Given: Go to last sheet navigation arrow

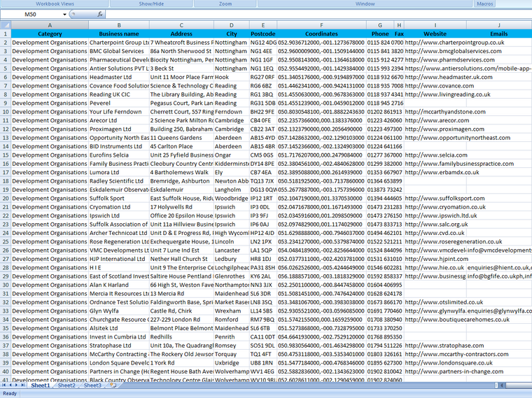Looking at the screenshot, I should pos(22,385).
